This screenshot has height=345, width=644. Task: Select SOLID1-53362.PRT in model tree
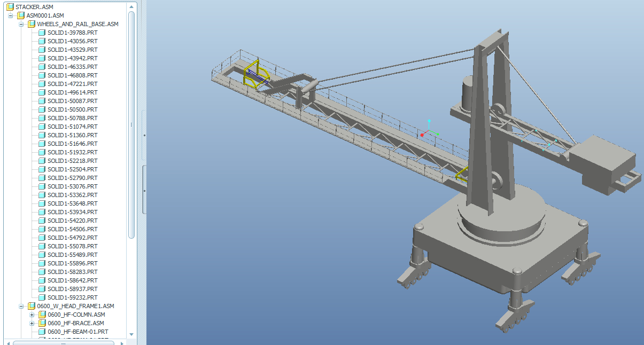tap(73, 195)
